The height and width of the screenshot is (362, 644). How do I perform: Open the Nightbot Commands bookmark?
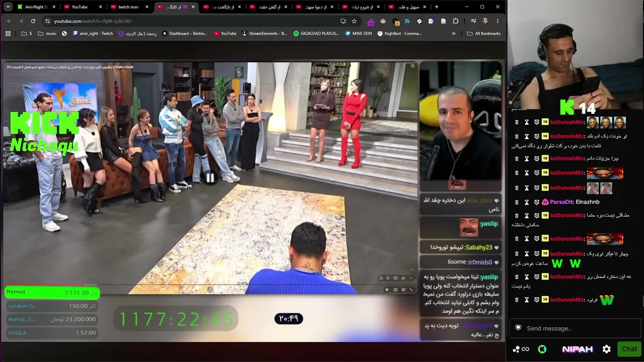coord(399,34)
